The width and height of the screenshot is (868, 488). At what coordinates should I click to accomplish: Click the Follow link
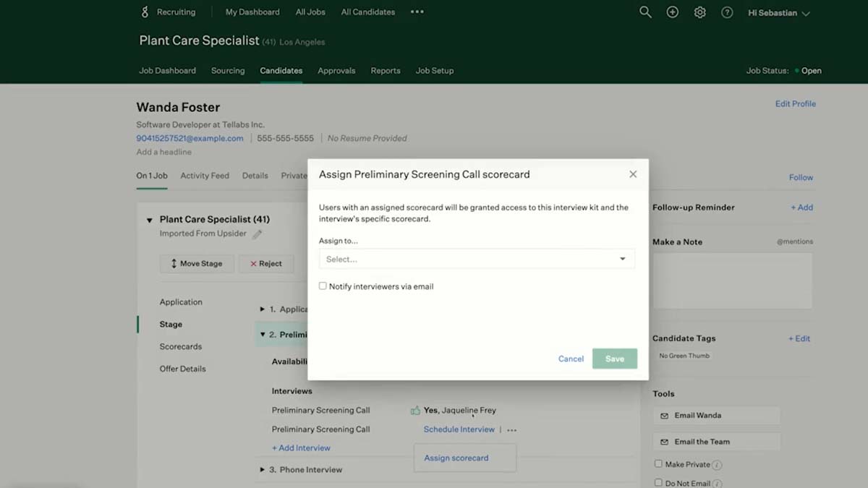coord(801,178)
